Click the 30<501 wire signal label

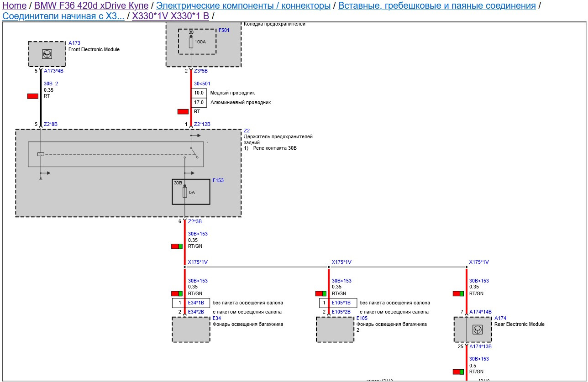(x=202, y=84)
